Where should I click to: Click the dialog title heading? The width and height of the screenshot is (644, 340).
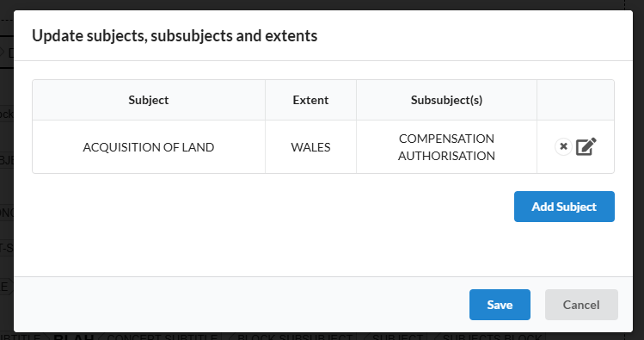click(x=175, y=36)
